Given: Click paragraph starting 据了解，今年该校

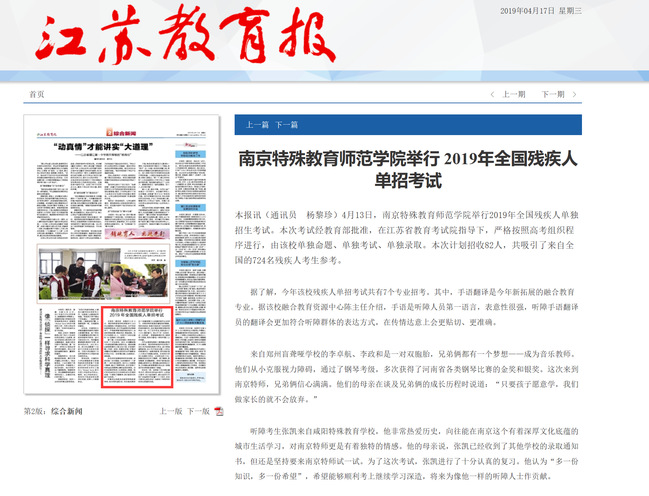Looking at the screenshot, I should click(407, 307).
